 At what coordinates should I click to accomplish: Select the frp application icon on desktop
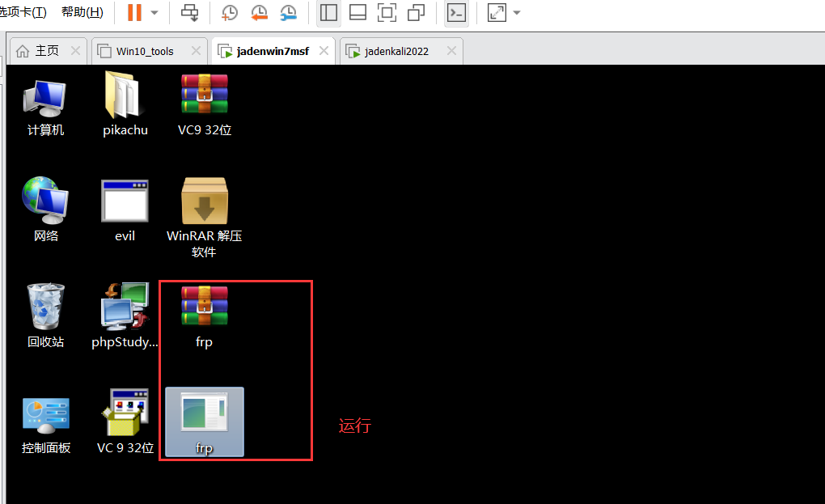tap(204, 421)
